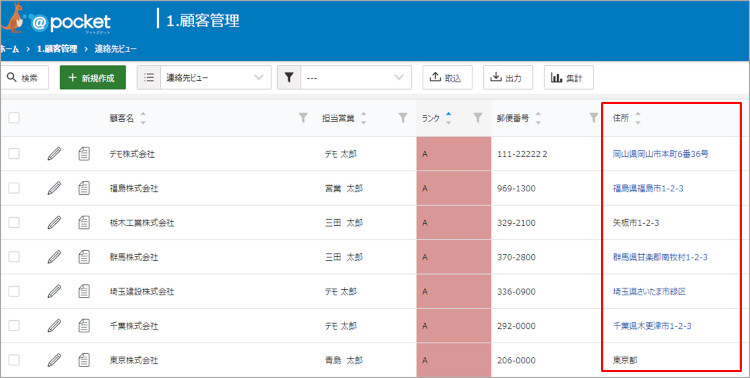Screen dimensions: 750x378
Task: Open detail document icon for 東京株式会社
Action: (84, 360)
